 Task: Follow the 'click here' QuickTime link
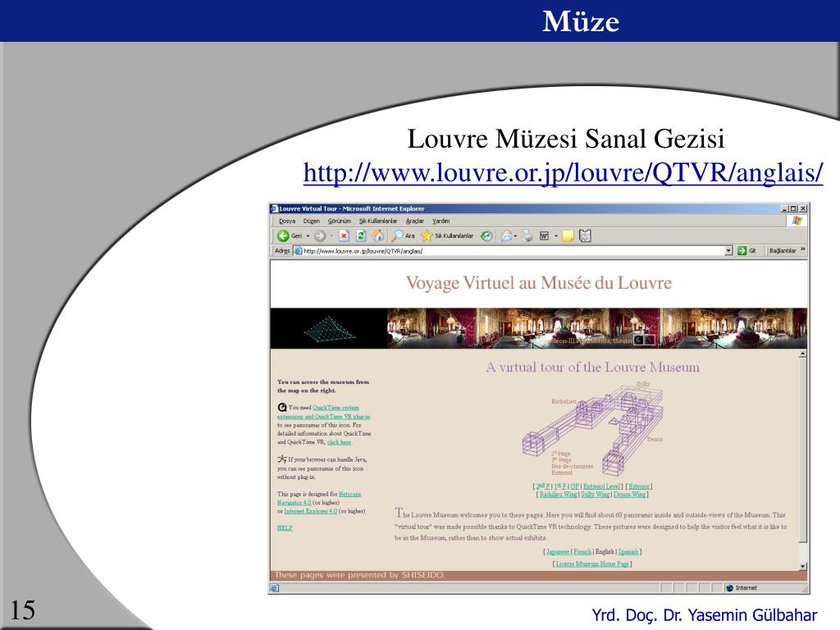(x=339, y=442)
